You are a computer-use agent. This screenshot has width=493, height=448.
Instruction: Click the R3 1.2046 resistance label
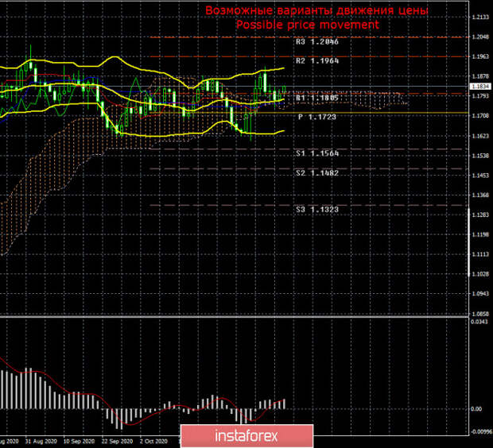tap(317, 42)
